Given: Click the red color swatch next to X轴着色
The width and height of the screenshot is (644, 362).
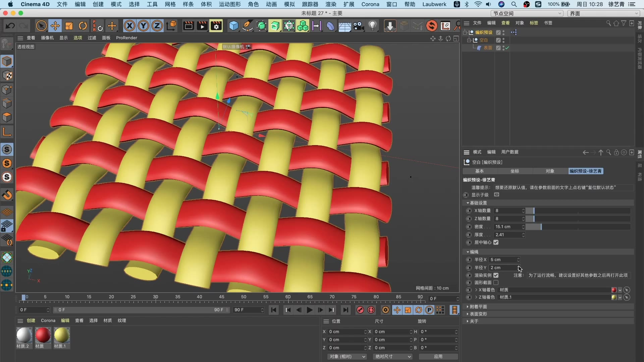Looking at the screenshot, I should [614, 290].
